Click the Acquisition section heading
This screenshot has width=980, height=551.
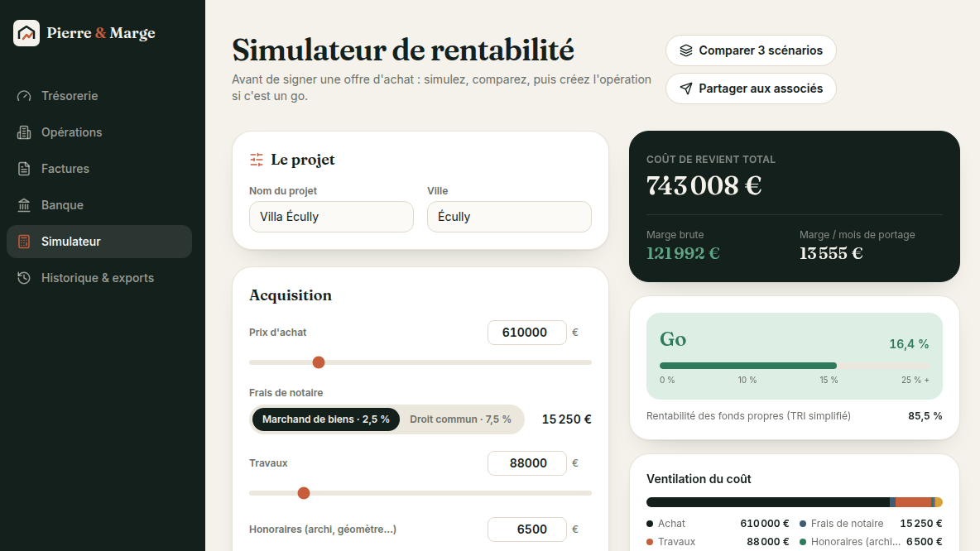pyautogui.click(x=291, y=295)
